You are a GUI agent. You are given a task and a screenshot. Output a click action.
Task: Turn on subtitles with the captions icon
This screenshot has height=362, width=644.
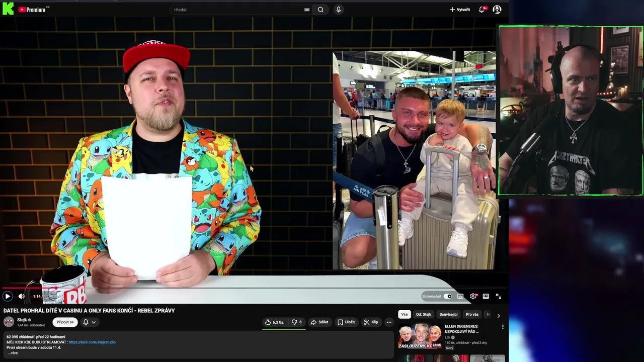click(x=460, y=296)
